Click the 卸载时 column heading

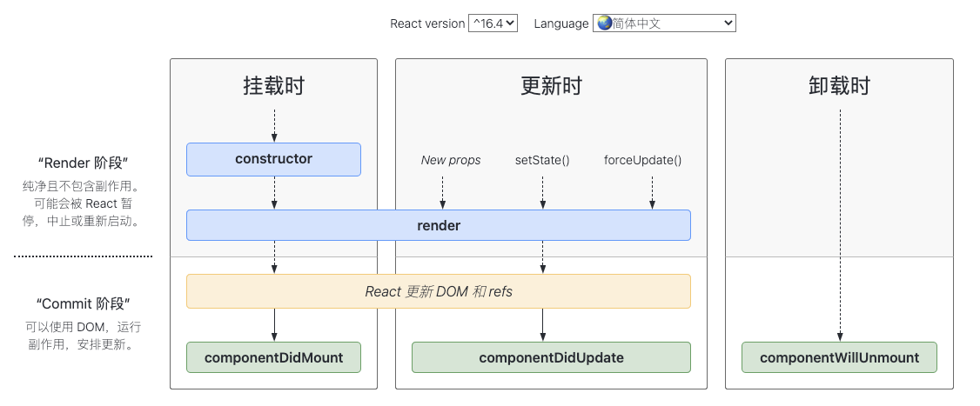[839, 85]
